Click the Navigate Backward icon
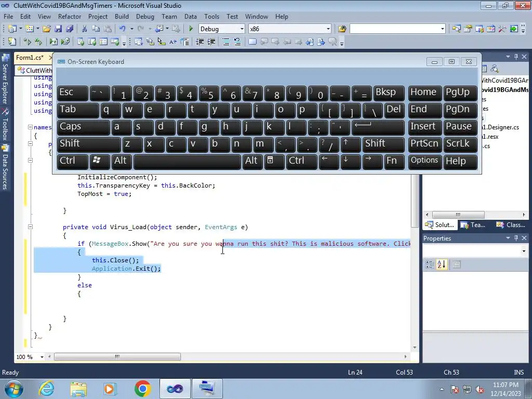Viewport: 532px width, 399px height. pyautogui.click(x=159, y=29)
